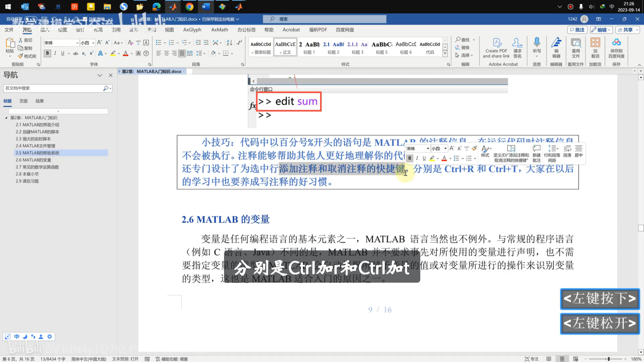Click the superscript x² icon
The height and width of the screenshot is (362, 644).
[x=91, y=53]
